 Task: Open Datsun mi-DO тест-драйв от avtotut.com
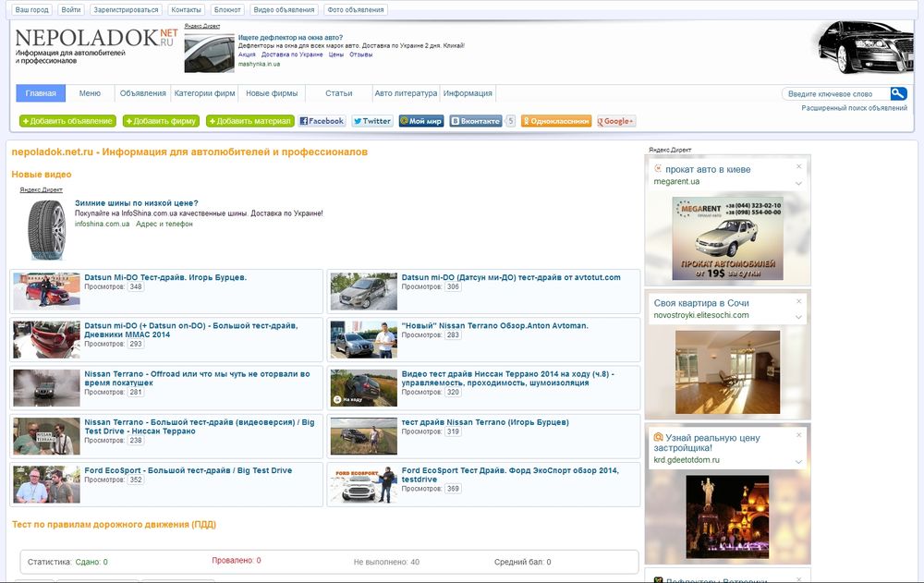pos(511,277)
